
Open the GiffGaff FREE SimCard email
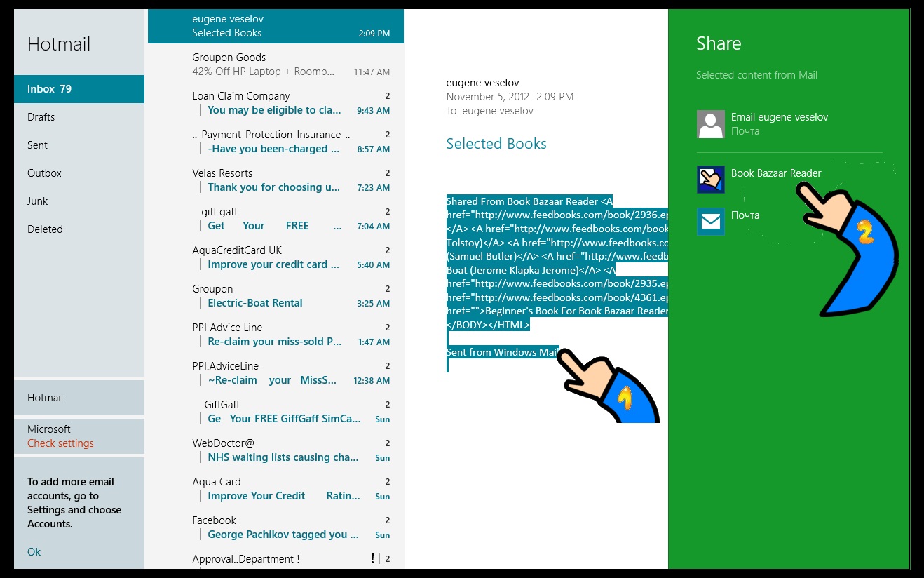click(x=276, y=412)
